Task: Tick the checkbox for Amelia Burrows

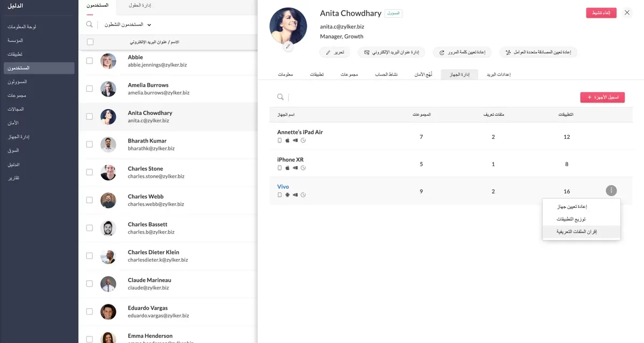Action: click(90, 89)
